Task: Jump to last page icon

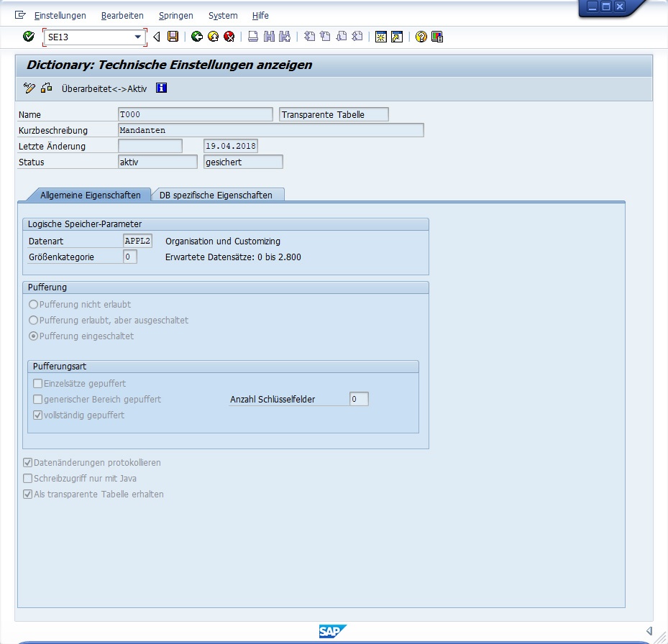Action: (x=357, y=37)
